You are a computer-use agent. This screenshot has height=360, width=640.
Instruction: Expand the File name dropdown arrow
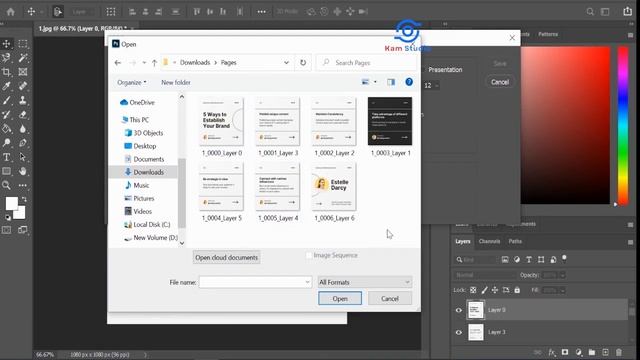point(307,282)
